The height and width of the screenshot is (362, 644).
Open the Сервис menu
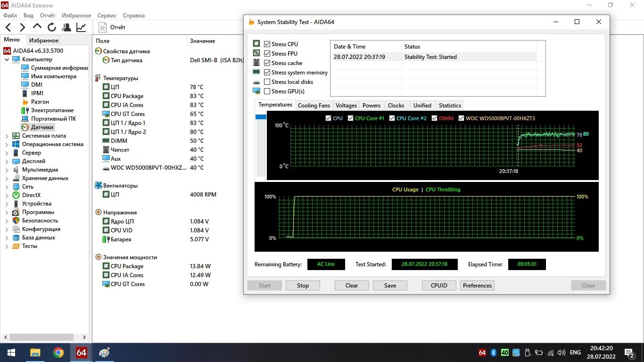107,15
